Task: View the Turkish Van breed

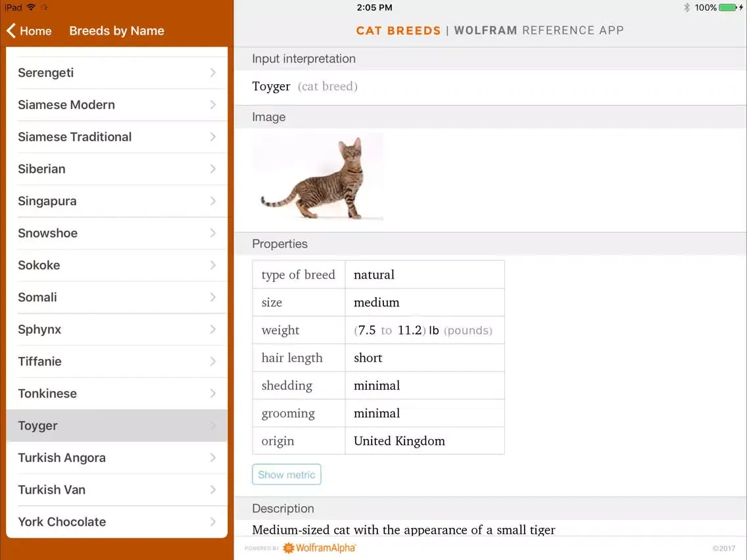Action: coord(117,490)
